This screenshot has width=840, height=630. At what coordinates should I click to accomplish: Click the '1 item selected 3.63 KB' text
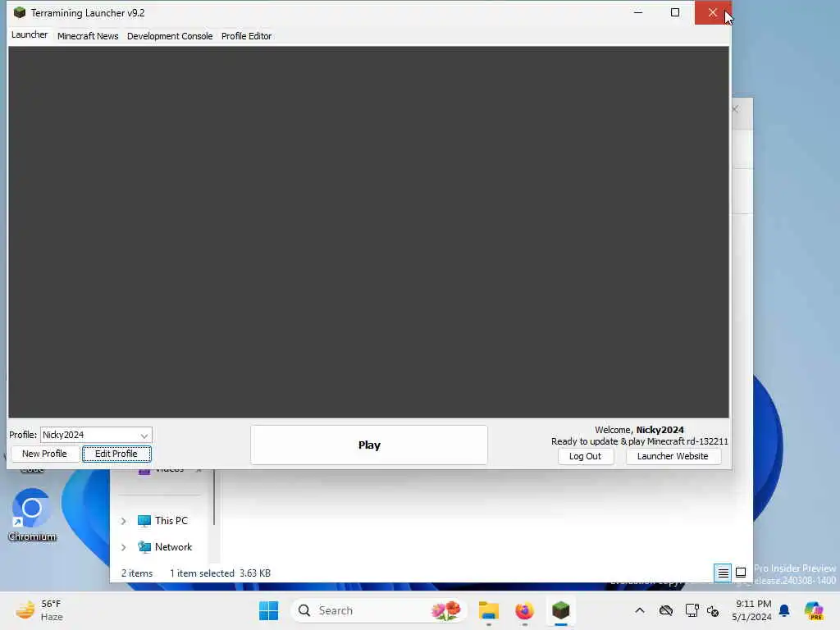click(220, 573)
